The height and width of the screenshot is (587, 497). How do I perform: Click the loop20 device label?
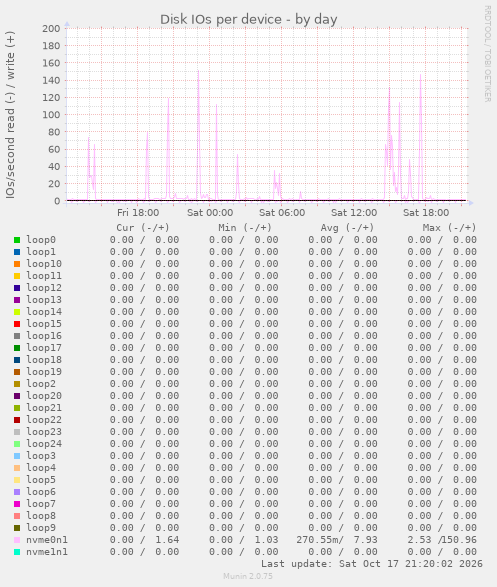44,396
